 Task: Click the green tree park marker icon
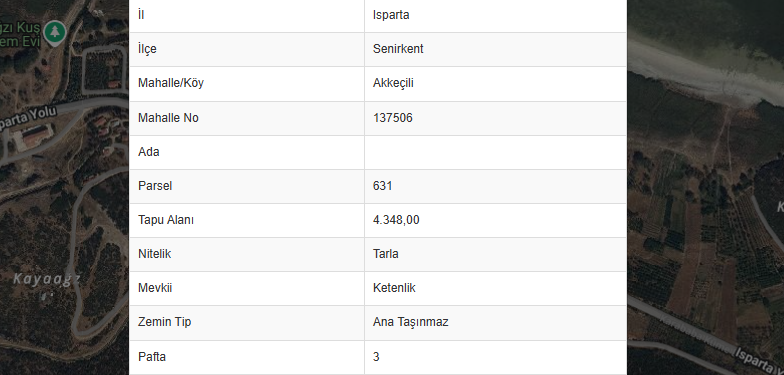tap(55, 33)
